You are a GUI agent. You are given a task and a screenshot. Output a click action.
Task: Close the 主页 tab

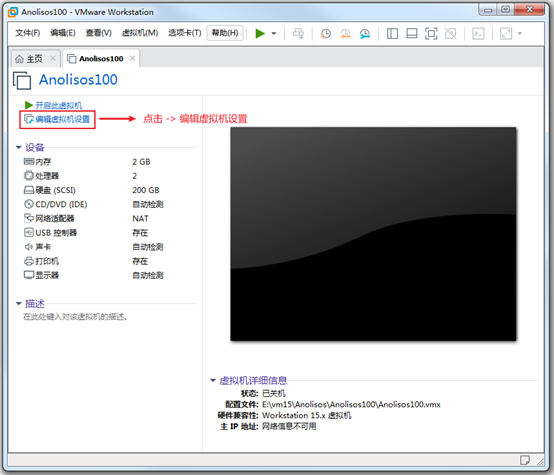pyautogui.click(x=53, y=58)
